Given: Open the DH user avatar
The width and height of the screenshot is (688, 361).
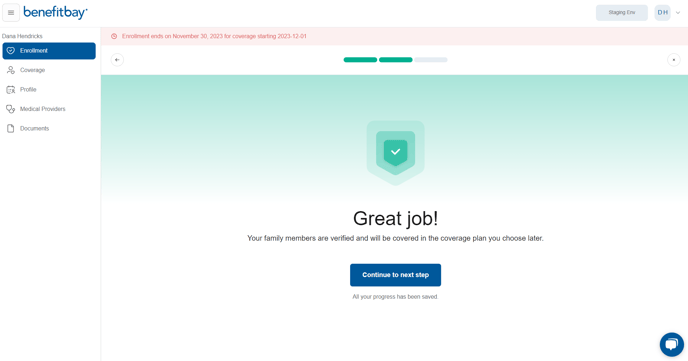Looking at the screenshot, I should (x=663, y=13).
